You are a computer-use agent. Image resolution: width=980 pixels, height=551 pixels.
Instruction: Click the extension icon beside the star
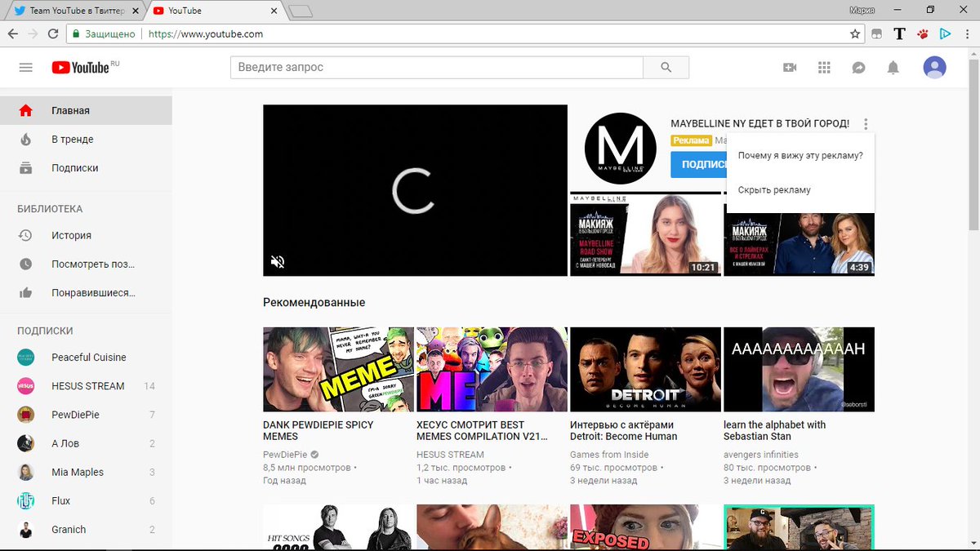[x=877, y=34]
